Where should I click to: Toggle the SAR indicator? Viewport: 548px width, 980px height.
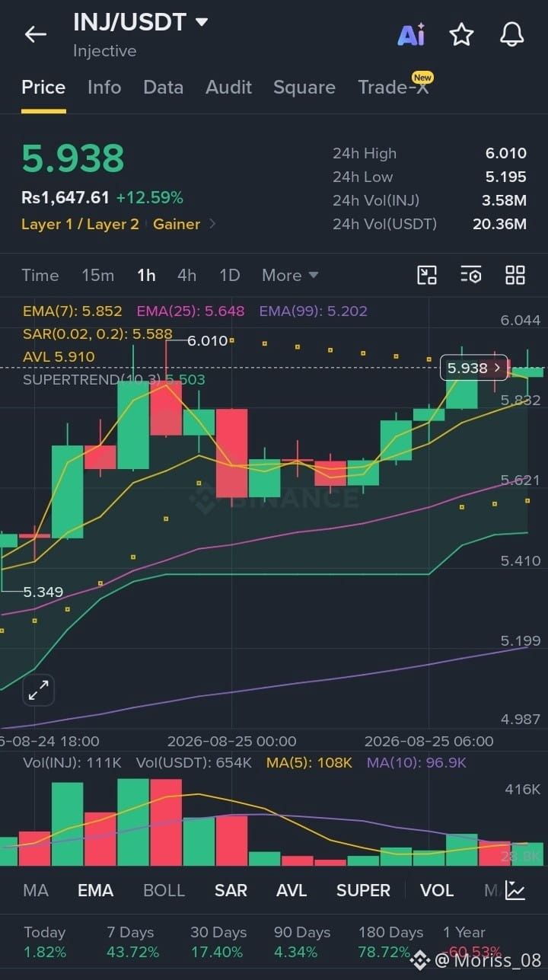tap(231, 890)
